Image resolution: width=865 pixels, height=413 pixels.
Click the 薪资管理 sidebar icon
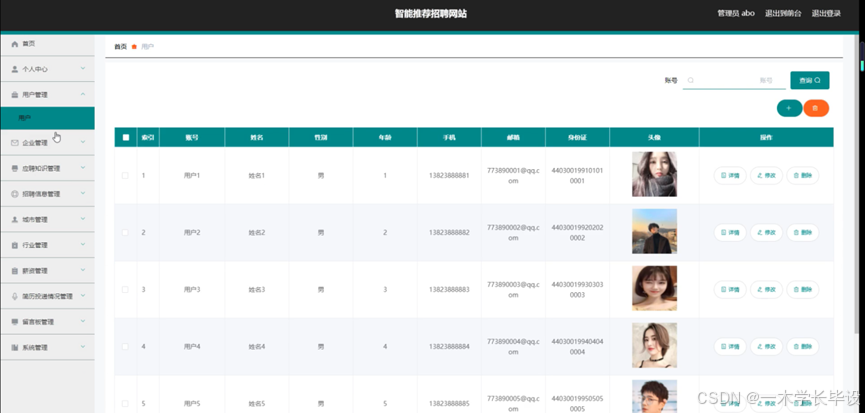pos(15,271)
